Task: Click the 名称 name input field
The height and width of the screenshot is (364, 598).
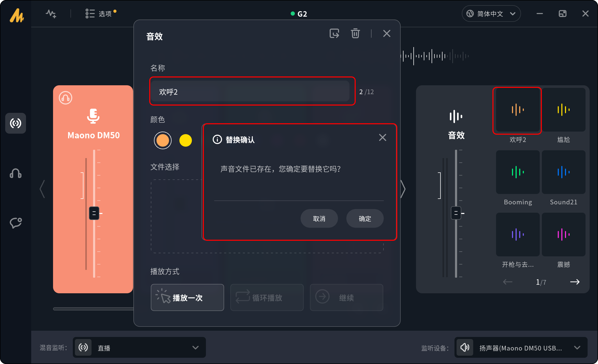Action: pyautogui.click(x=250, y=92)
